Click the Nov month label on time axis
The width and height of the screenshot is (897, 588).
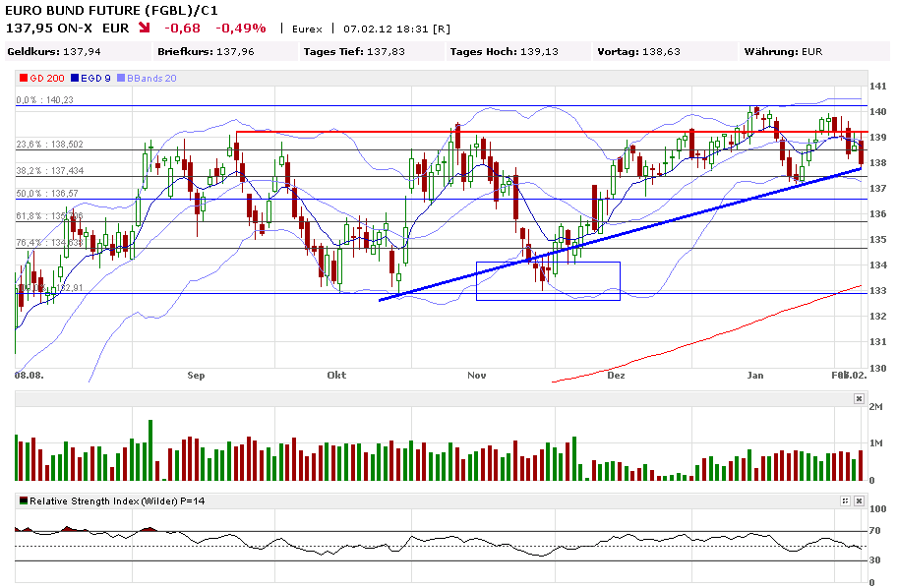pyautogui.click(x=476, y=376)
